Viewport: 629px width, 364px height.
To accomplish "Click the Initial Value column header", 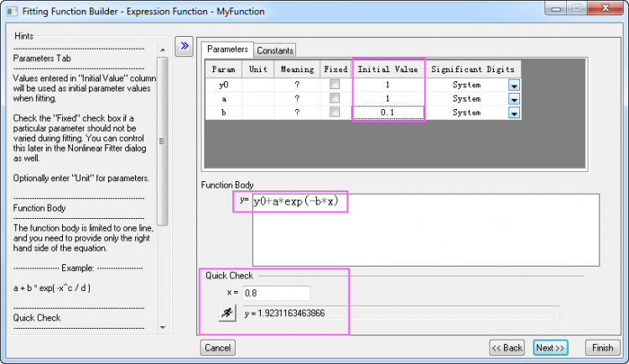I will click(388, 69).
